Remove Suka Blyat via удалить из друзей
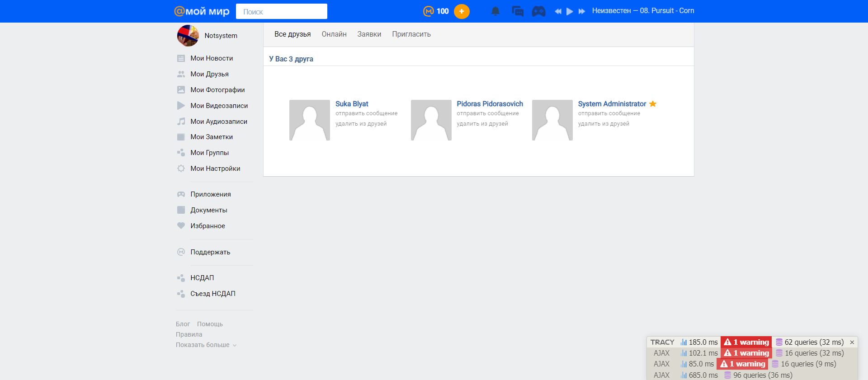Viewport: 868px width, 380px height. [x=361, y=124]
